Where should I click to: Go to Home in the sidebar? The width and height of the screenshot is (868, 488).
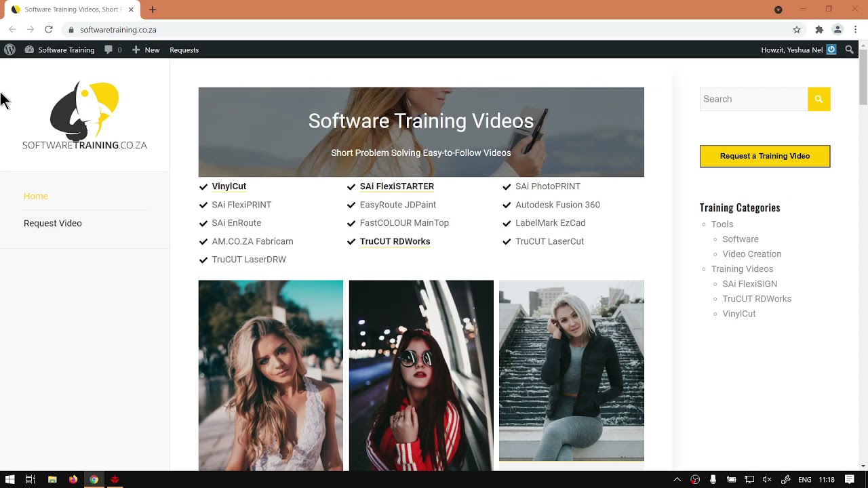[x=36, y=196]
